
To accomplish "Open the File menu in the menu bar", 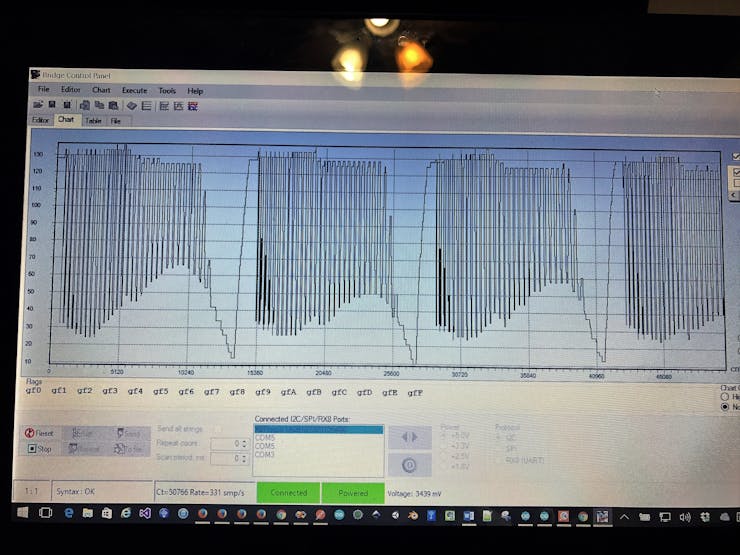I will point(43,89).
